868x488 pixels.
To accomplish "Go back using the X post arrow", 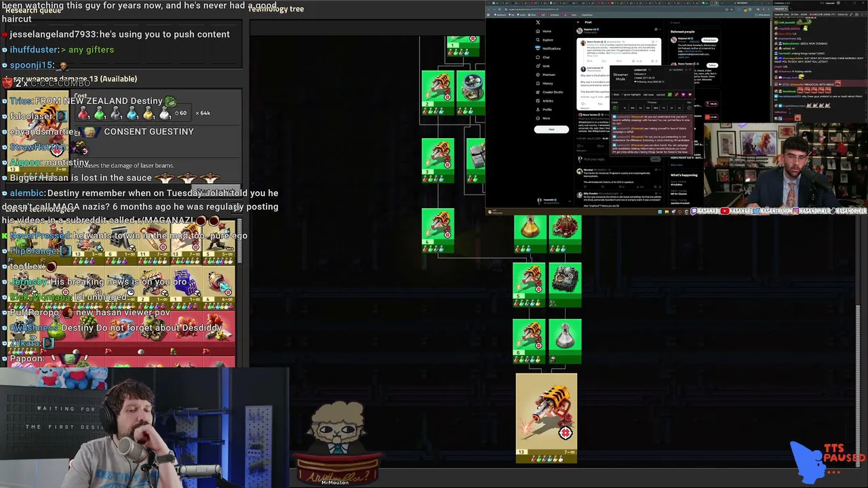I will (578, 22).
